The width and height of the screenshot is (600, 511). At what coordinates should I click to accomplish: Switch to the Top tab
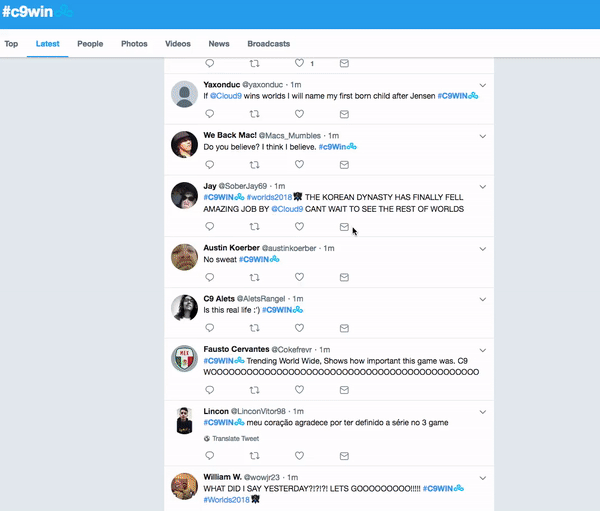click(x=11, y=44)
